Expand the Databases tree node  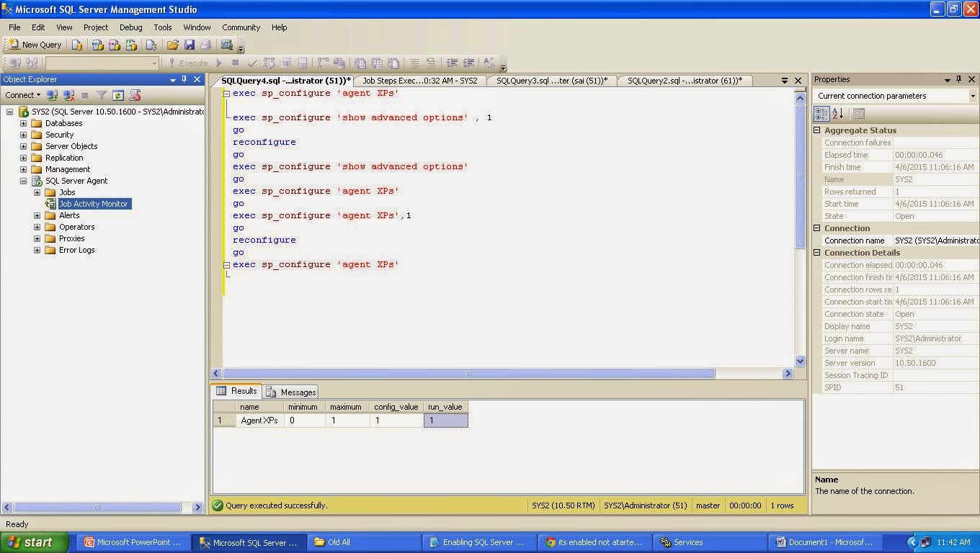24,123
